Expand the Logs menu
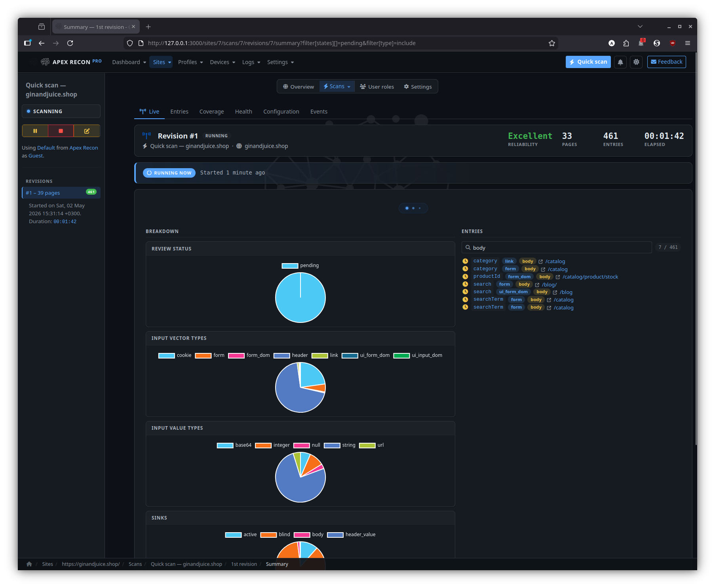715x588 pixels. 251,62
